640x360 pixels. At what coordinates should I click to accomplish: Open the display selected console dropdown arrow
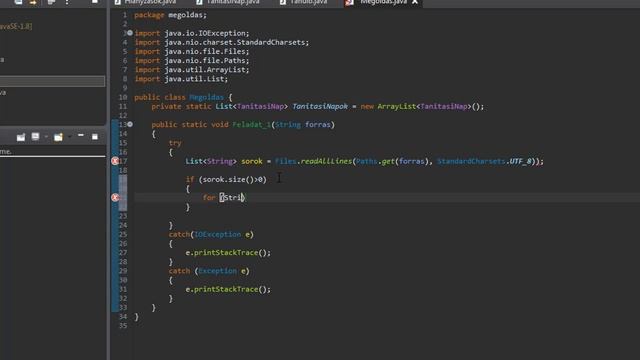pyautogui.click(x=46, y=137)
